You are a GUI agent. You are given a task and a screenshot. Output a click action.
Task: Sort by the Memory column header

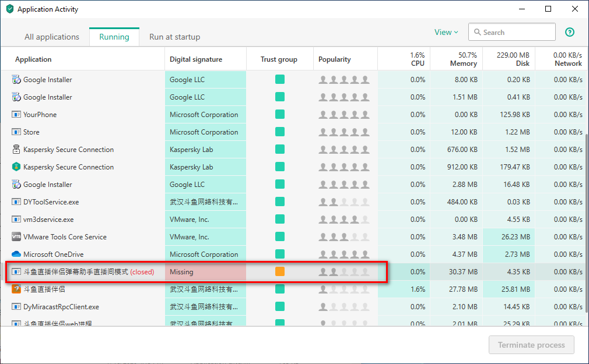(463, 59)
